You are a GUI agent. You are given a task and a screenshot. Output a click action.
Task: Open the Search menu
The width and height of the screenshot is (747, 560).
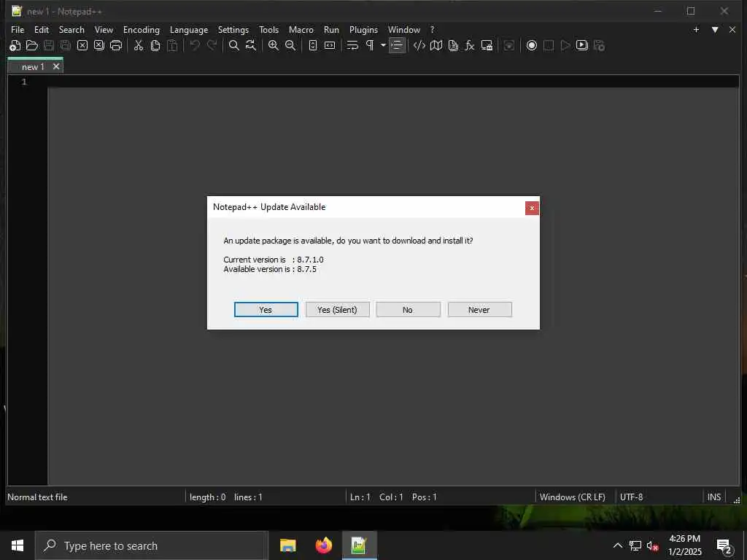click(x=71, y=29)
